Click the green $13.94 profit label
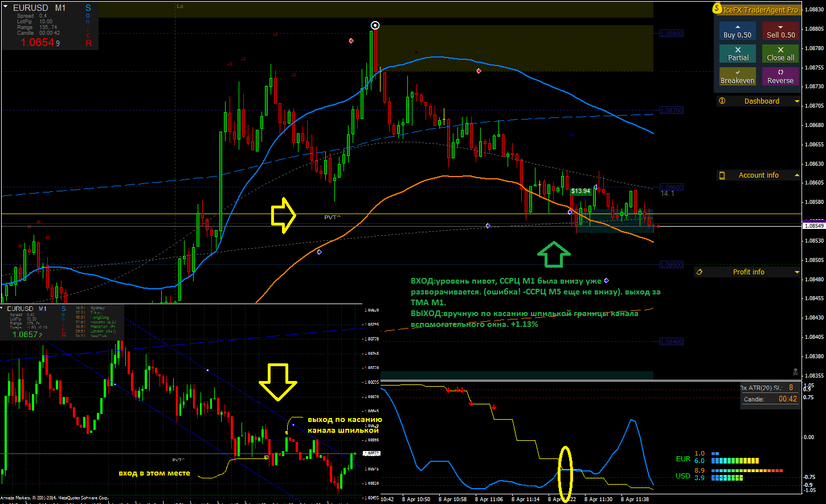This screenshot has width=826, height=504. pyautogui.click(x=580, y=191)
